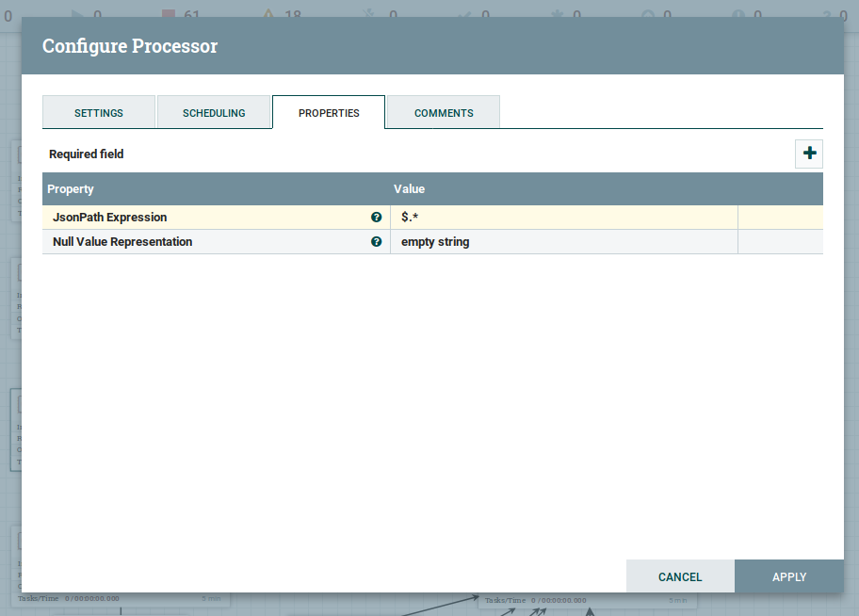
Task: Select the Properties tab
Action: pyautogui.click(x=329, y=113)
